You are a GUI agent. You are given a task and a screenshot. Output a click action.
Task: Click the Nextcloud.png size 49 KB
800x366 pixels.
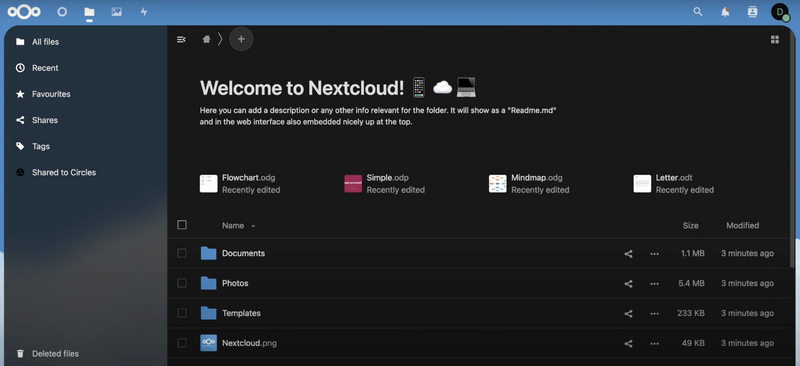point(693,343)
